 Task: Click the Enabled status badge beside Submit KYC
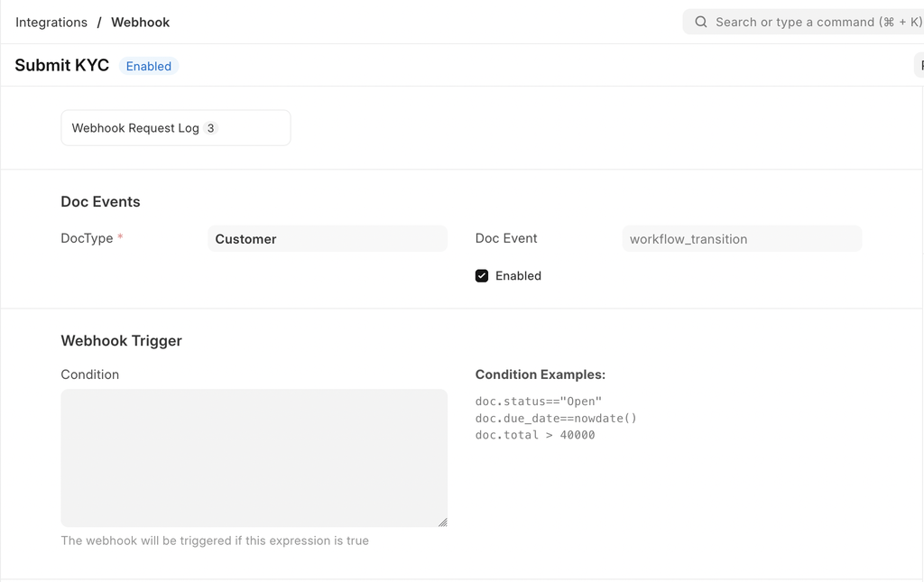[x=148, y=65]
